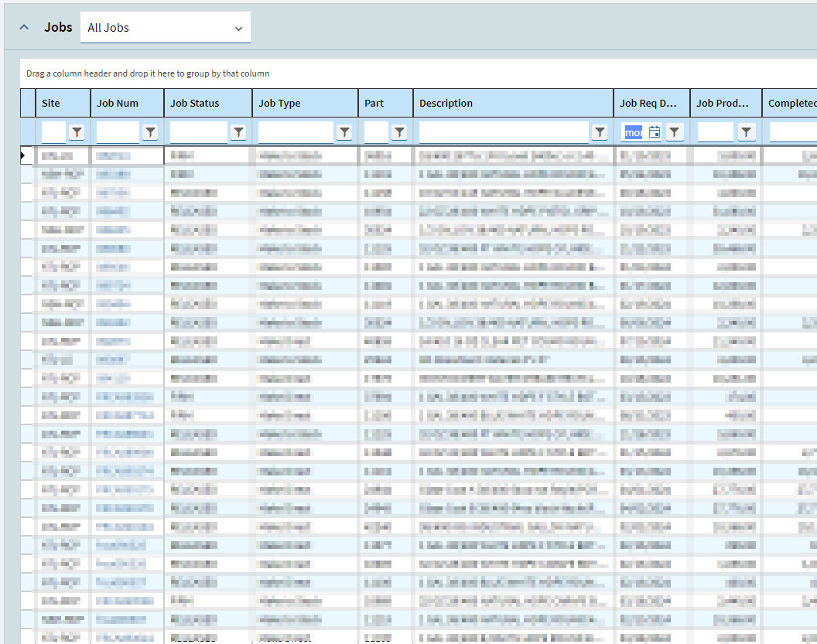This screenshot has width=817, height=644.
Task: Open the Job Type column filter options
Action: point(344,132)
